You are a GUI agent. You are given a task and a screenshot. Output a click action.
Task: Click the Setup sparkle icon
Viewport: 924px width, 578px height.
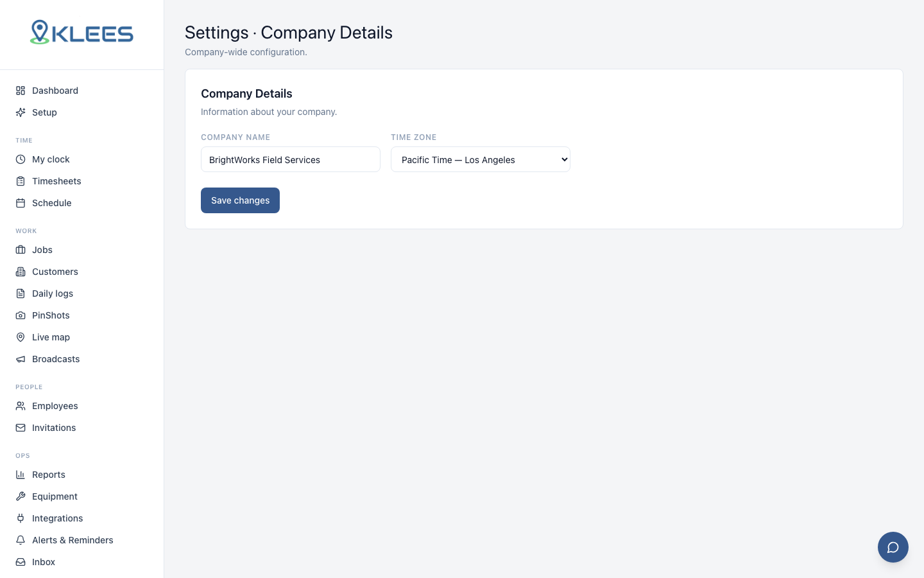coord(21,112)
